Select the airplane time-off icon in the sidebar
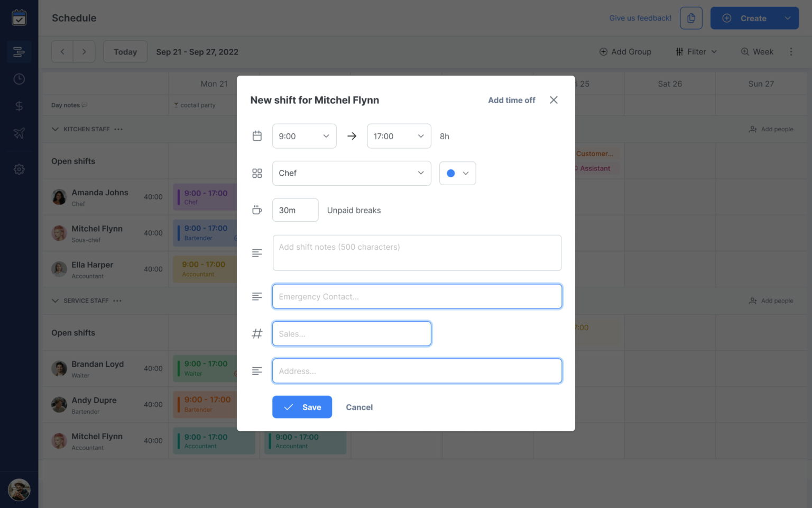This screenshot has width=812, height=508. click(19, 133)
